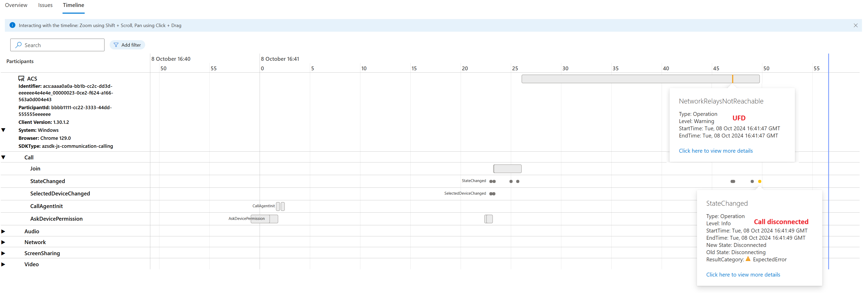This screenshot has height=293, width=868.
Task: Expand the ScreenSharing section
Action: 3,253
